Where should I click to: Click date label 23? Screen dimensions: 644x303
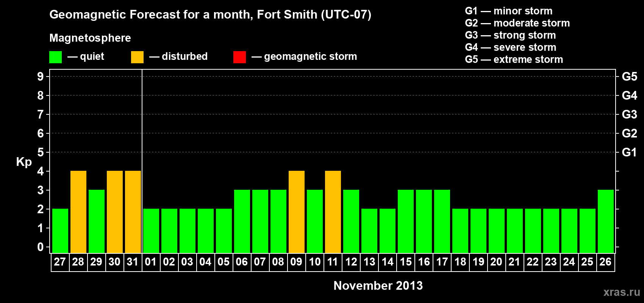[x=551, y=262]
